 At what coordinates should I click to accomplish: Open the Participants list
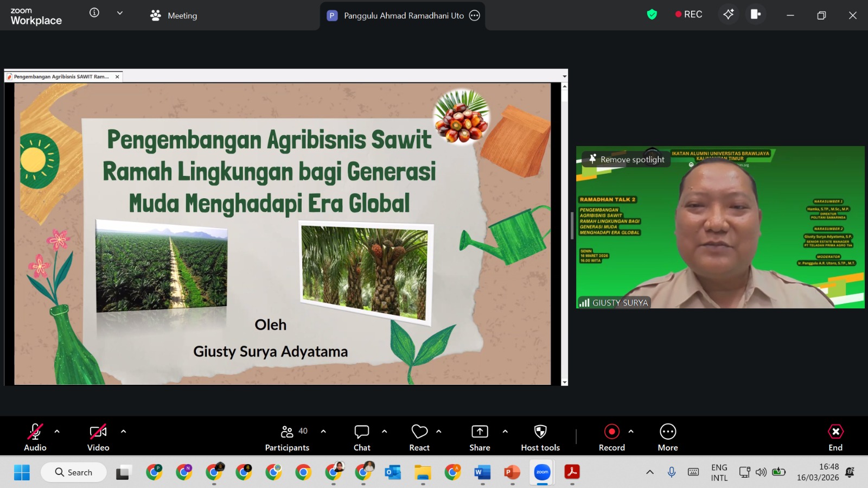[x=287, y=438]
